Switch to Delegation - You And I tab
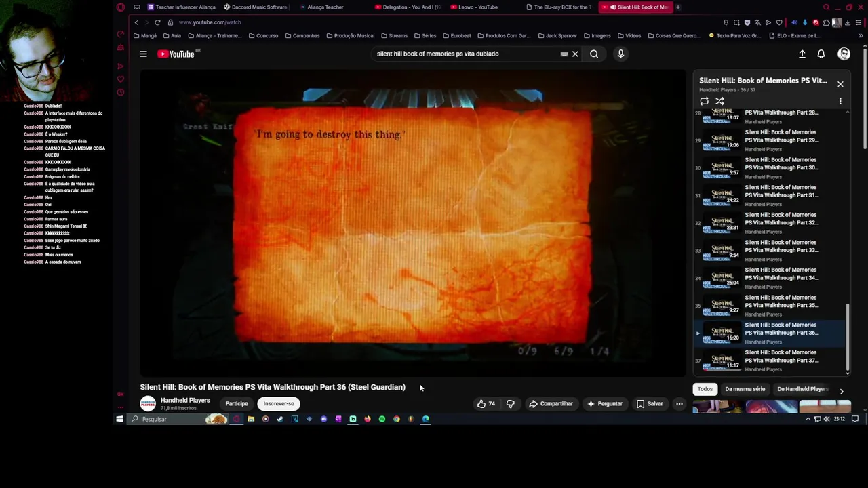The width and height of the screenshot is (868, 488). [408, 7]
